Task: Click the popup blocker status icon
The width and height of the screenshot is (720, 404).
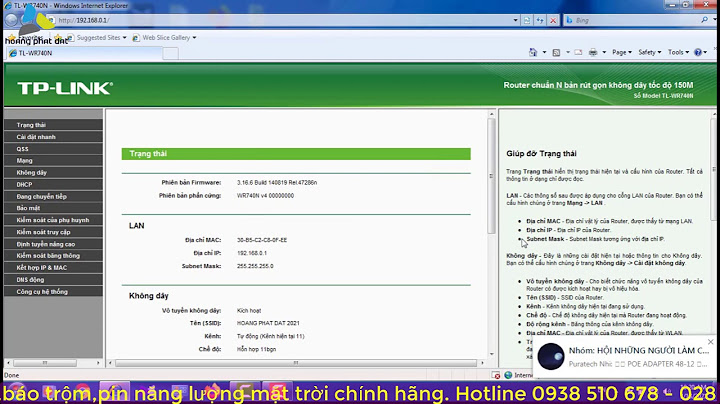Action: click(x=496, y=375)
